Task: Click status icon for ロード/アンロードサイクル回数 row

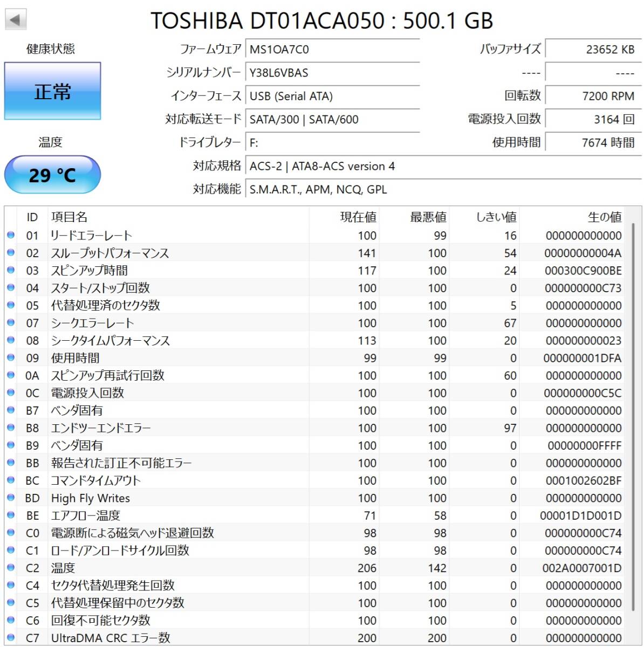Action: pos(10,550)
